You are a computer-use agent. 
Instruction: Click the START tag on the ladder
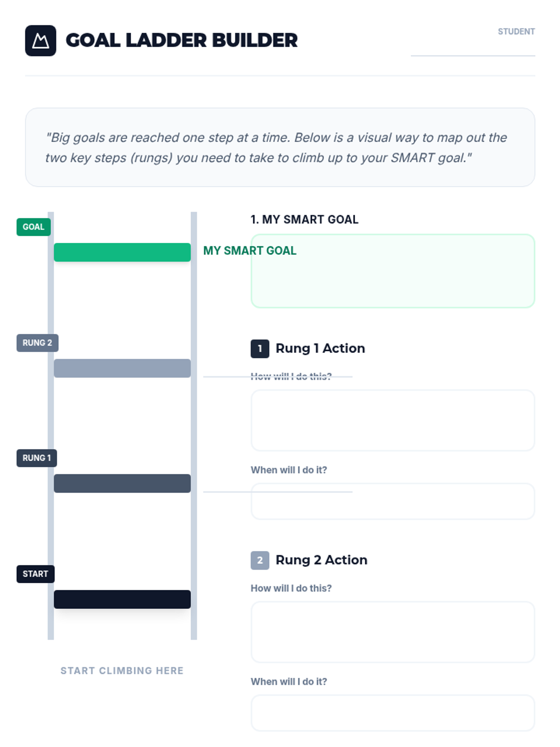pos(35,574)
